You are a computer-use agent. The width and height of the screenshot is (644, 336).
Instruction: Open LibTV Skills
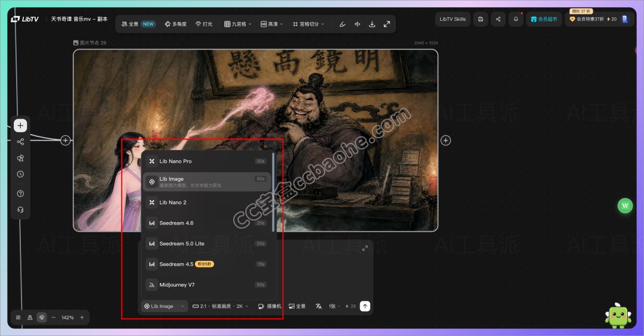(453, 19)
